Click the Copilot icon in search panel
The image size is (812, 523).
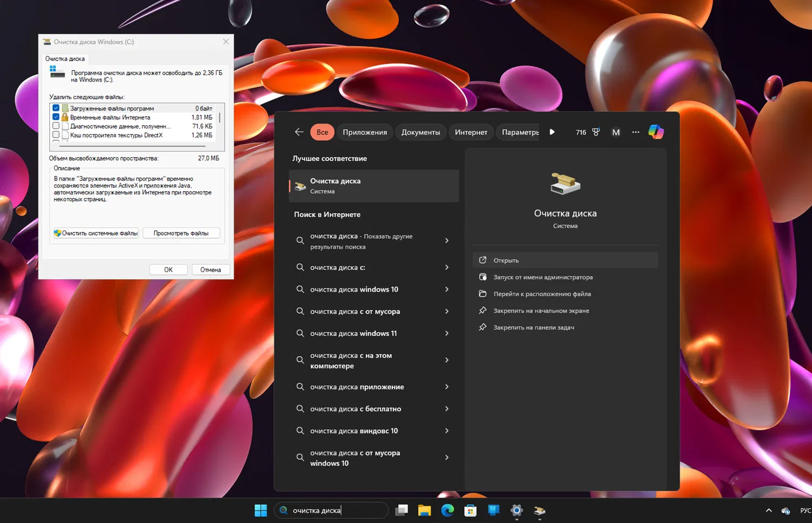[x=656, y=132]
